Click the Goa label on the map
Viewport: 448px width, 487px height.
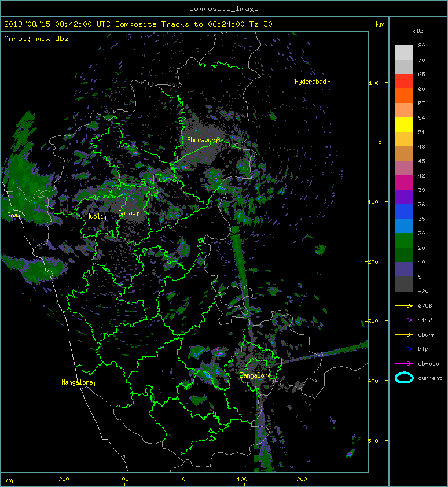click(x=14, y=215)
